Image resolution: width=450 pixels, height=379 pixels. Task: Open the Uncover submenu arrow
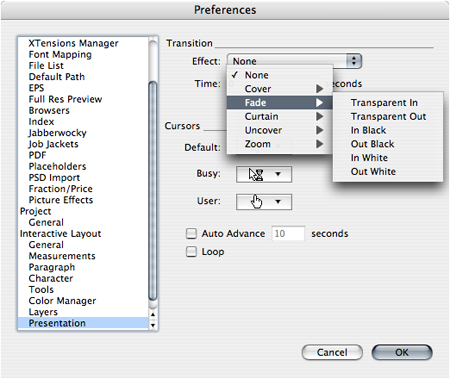tap(320, 130)
